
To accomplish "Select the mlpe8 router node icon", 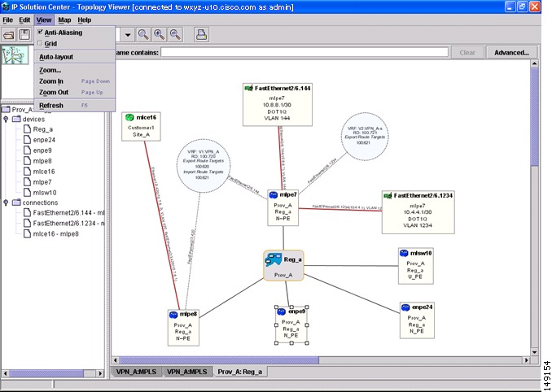I will pos(173,315).
